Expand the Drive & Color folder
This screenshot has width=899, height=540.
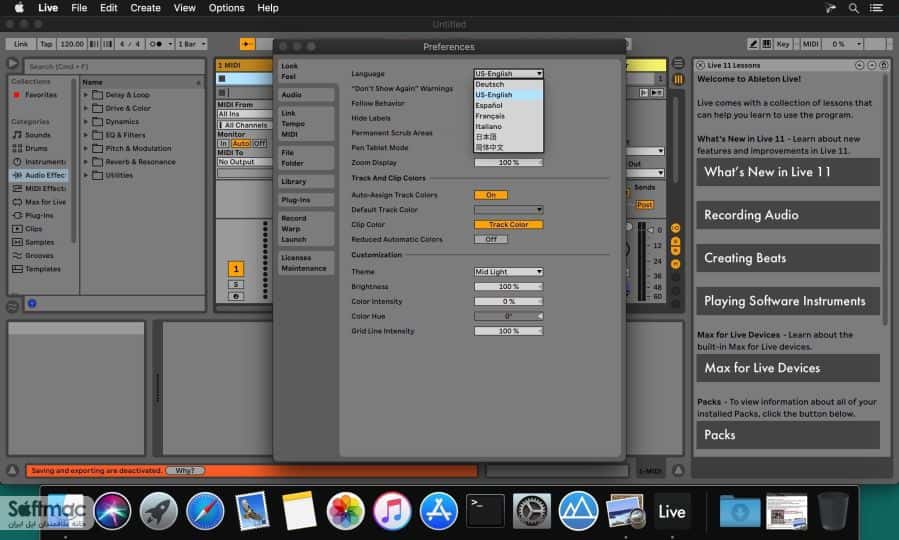86,108
